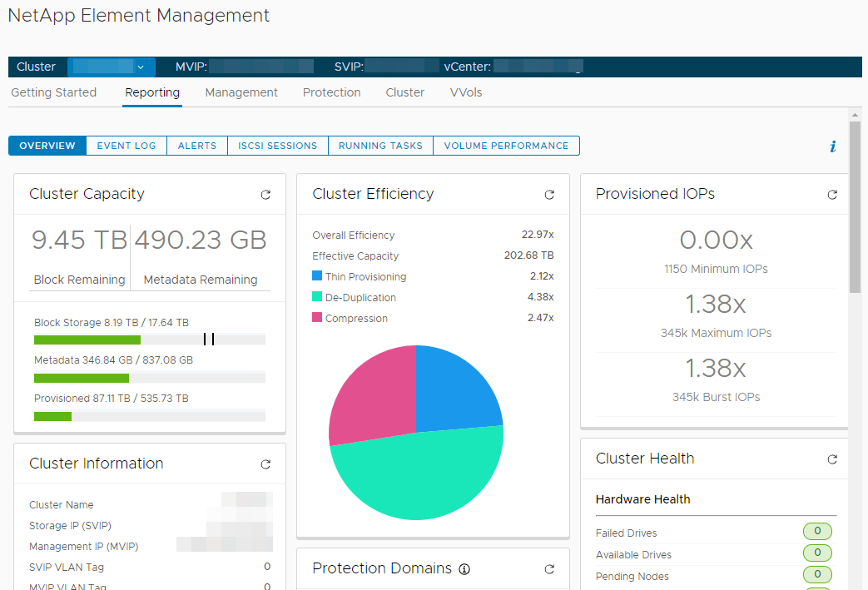Go to the VVols tab

[466, 92]
